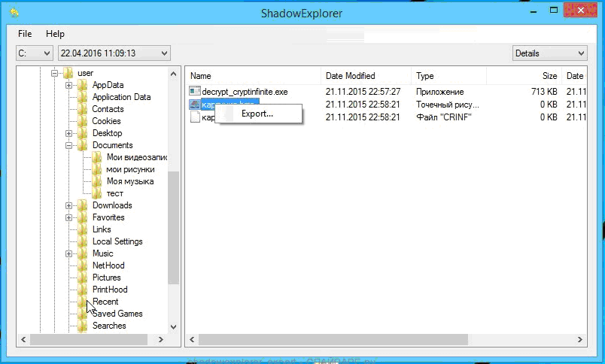Open the C: drive dropdown

click(x=34, y=53)
